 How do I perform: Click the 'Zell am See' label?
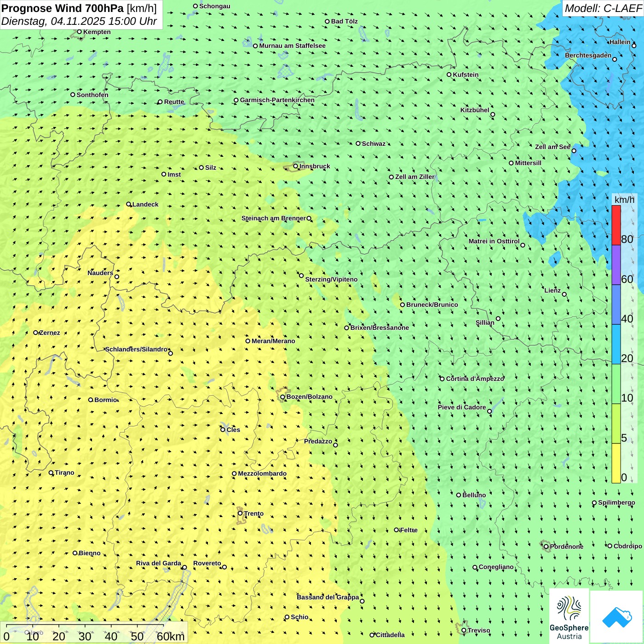552,147
